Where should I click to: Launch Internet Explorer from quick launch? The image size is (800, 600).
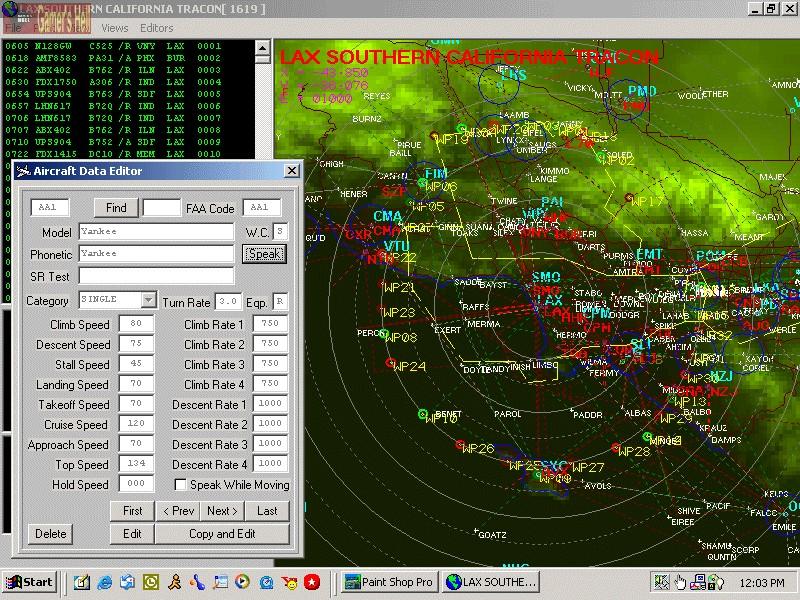(x=105, y=582)
